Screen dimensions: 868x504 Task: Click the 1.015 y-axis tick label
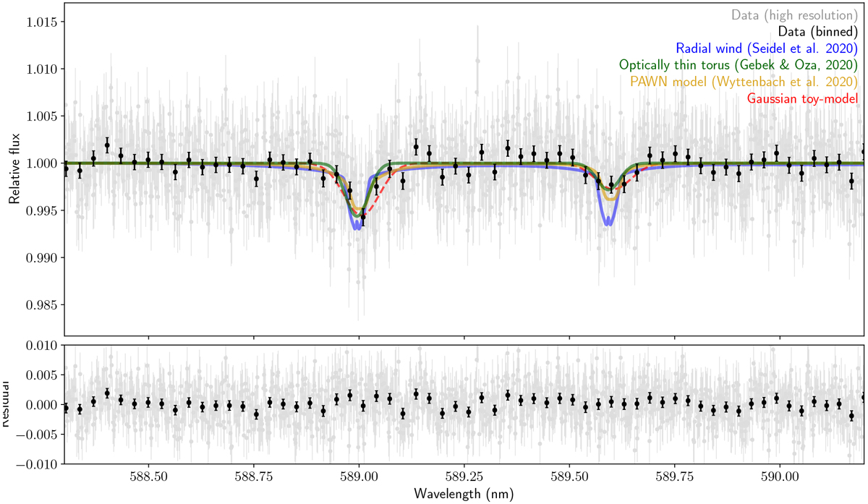(x=41, y=22)
